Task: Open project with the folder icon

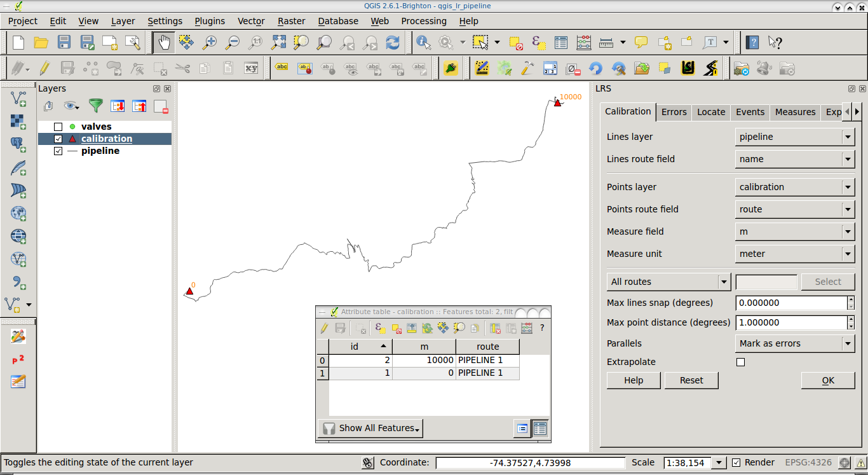Action: coord(41,43)
